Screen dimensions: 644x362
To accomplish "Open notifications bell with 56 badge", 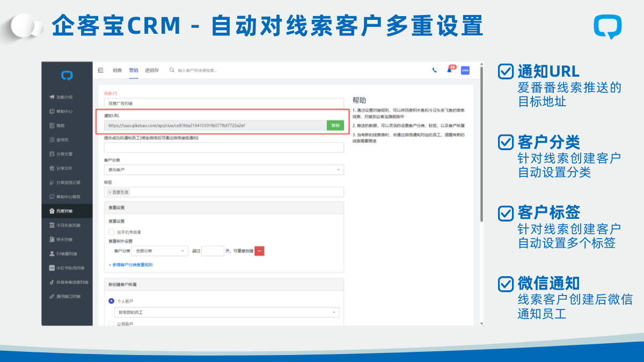I will point(449,70).
